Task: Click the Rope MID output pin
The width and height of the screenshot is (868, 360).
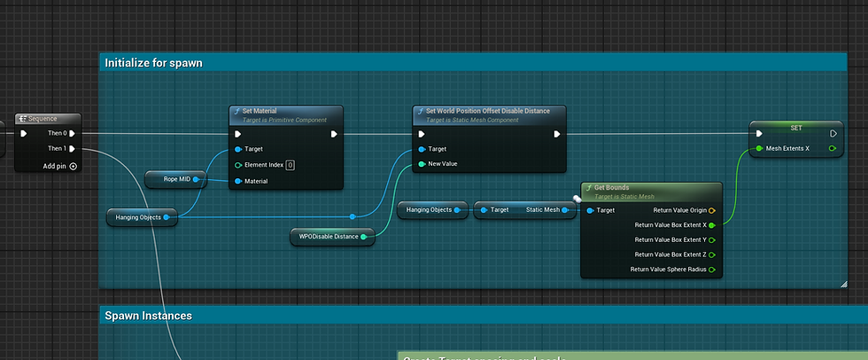Action: pos(196,179)
